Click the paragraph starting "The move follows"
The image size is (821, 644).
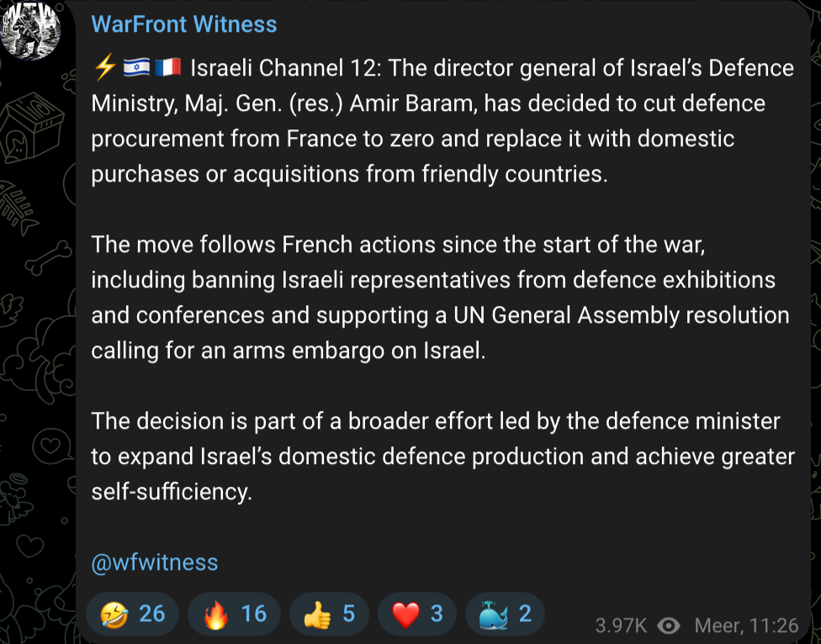click(440, 297)
